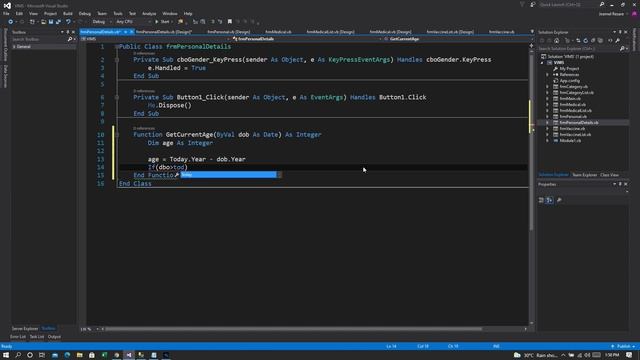The height and width of the screenshot is (360, 640).
Task: Click the Publish button in status bar
Action: pos(623,347)
